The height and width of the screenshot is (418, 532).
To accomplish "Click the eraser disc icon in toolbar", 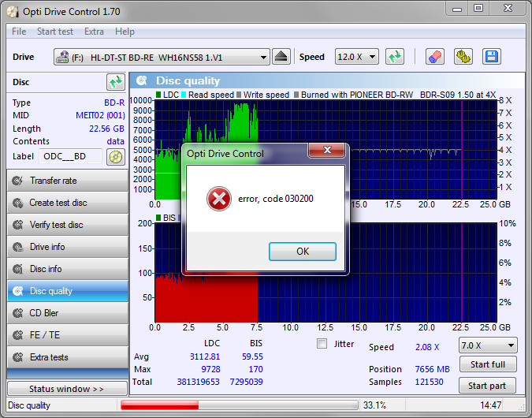I will (434, 57).
